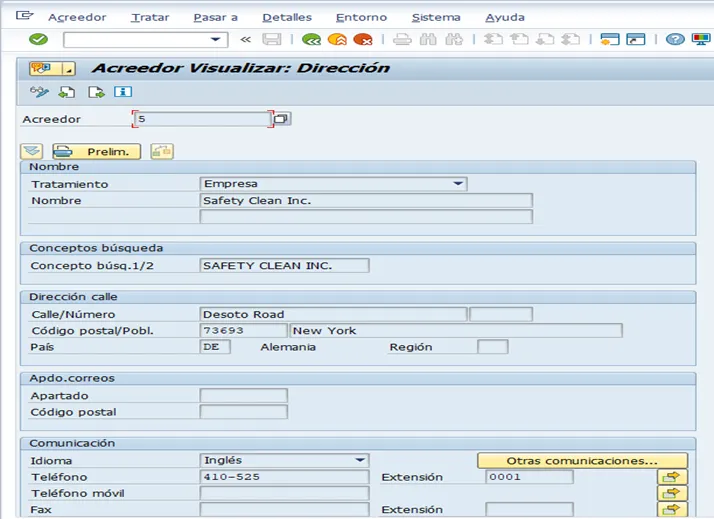This screenshot has height=519, width=714.
Task: Click the Print icon in toolbar
Action: coord(402,40)
